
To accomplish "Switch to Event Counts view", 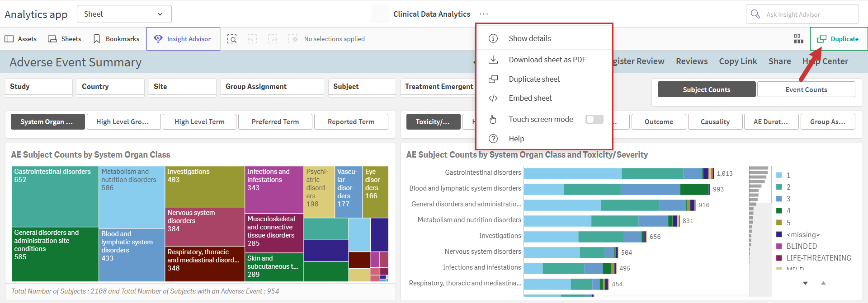I will point(806,89).
